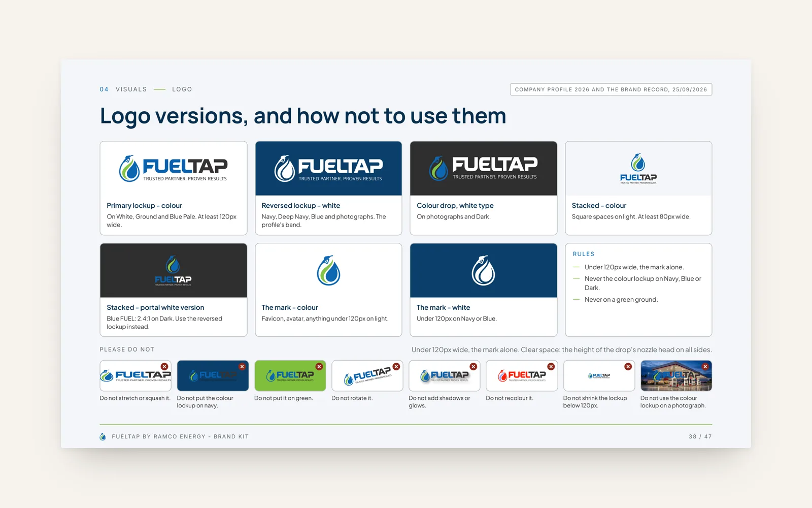This screenshot has width=812, height=508.
Task: Click the rule 'Never on a green ground.'
Action: point(621,300)
